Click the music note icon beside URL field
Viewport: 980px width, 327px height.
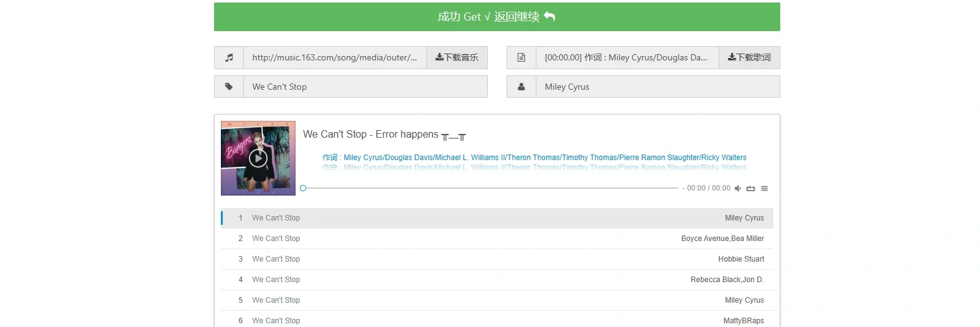[229, 57]
